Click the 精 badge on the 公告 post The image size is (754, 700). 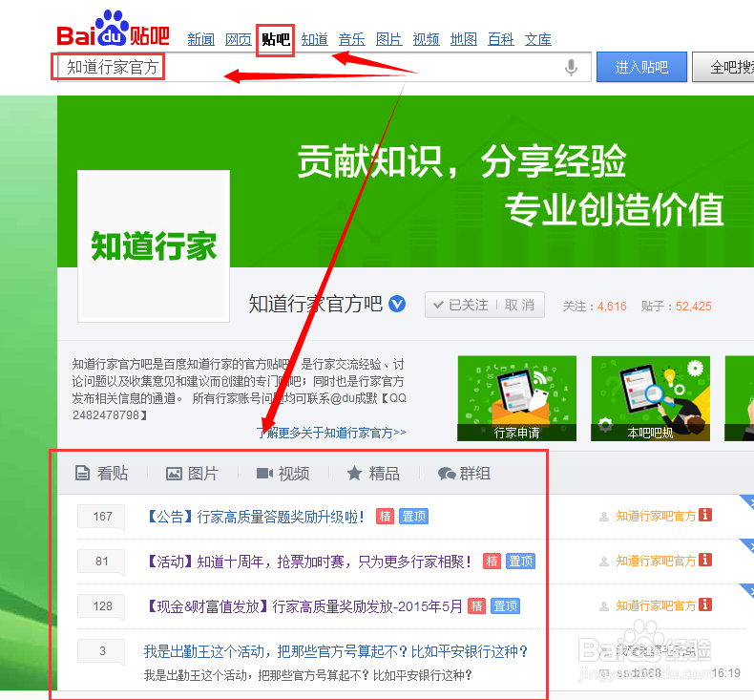coord(385,517)
